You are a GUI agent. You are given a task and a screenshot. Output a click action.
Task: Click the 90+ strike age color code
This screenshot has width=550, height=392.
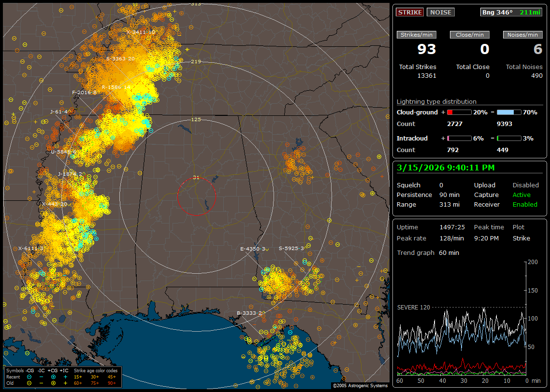pyautogui.click(x=112, y=383)
